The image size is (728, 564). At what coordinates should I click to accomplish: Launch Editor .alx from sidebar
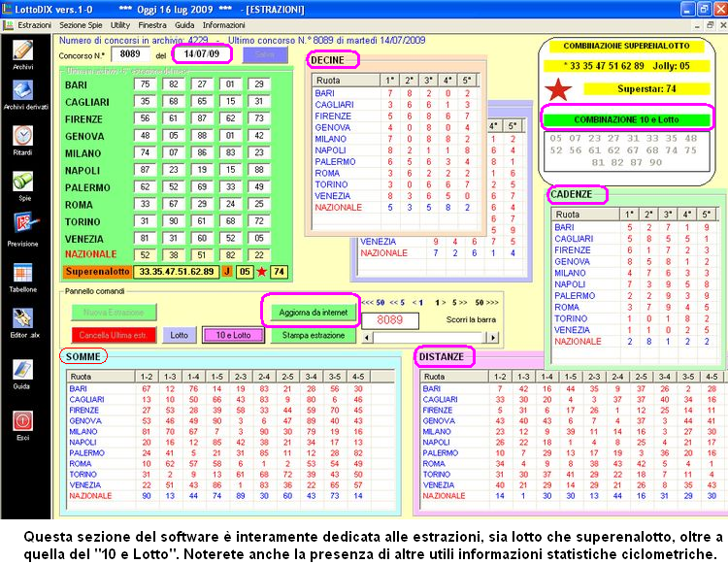22,318
